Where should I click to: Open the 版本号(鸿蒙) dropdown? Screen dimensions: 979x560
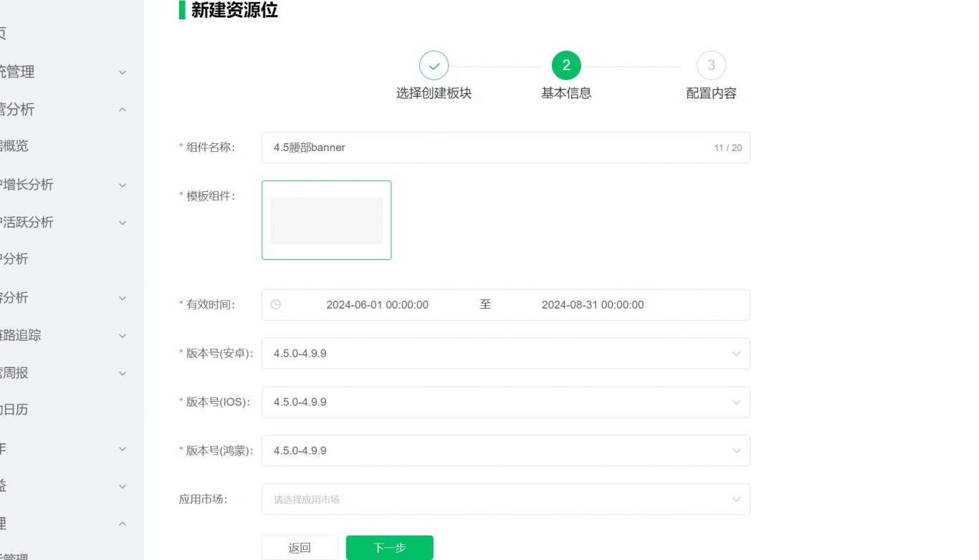click(505, 451)
